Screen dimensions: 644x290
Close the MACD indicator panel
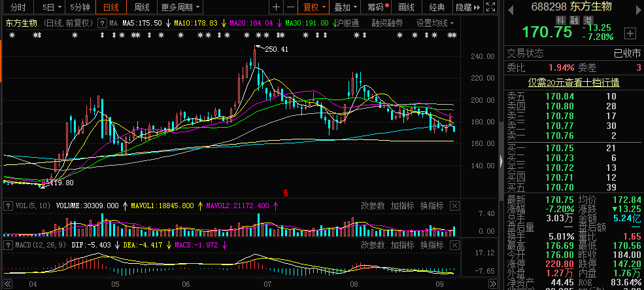tap(454, 245)
